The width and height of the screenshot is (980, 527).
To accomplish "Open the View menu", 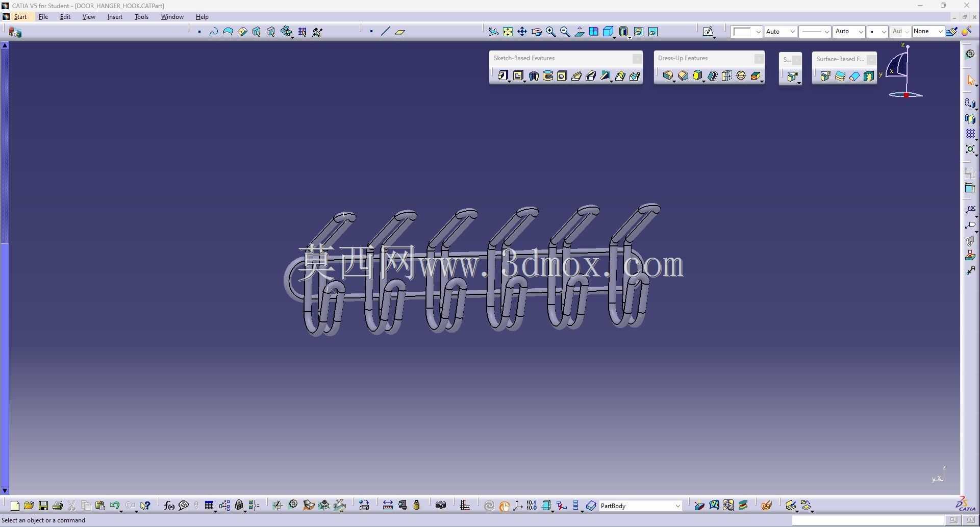I will tap(89, 17).
